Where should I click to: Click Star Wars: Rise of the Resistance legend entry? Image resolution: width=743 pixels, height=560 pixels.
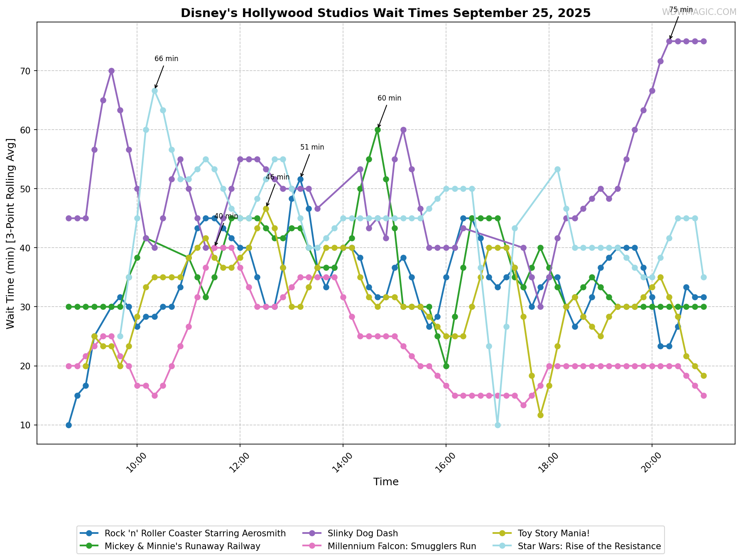click(x=577, y=546)
